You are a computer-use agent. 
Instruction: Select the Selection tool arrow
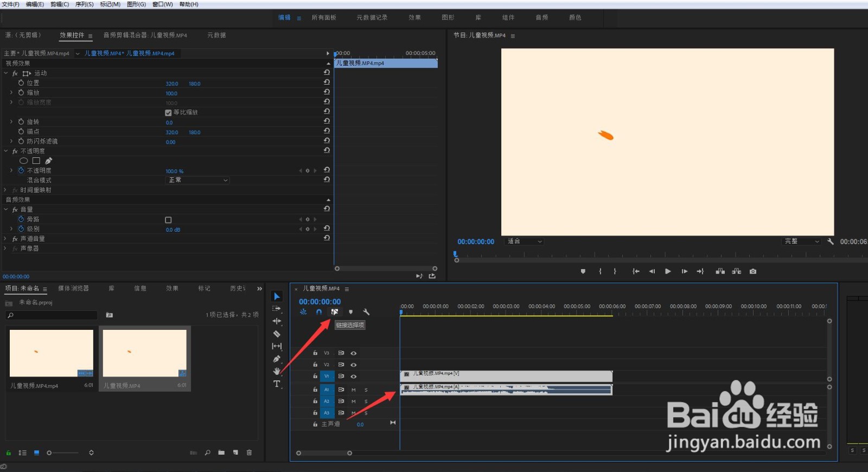tap(277, 296)
